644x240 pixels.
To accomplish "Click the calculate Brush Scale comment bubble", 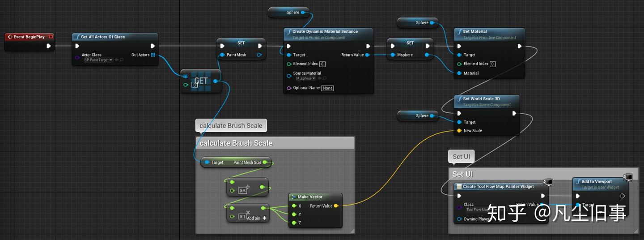I will click(x=231, y=126).
